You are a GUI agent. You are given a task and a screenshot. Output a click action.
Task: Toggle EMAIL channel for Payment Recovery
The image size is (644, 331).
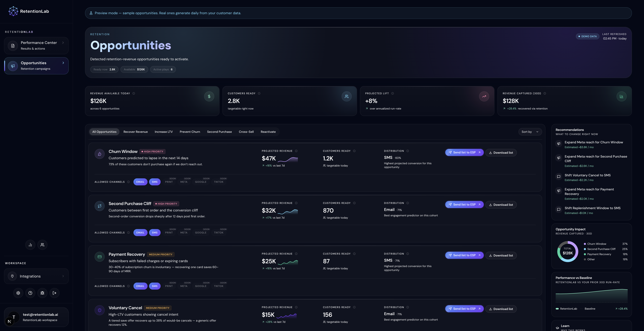140,286
